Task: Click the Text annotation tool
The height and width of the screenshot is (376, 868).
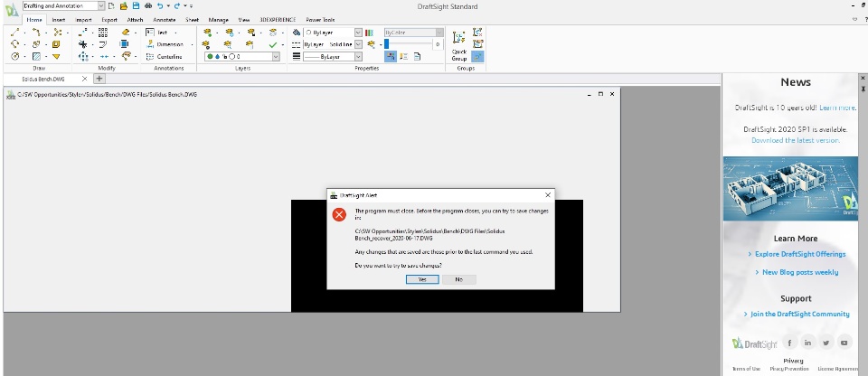Action: [x=156, y=33]
